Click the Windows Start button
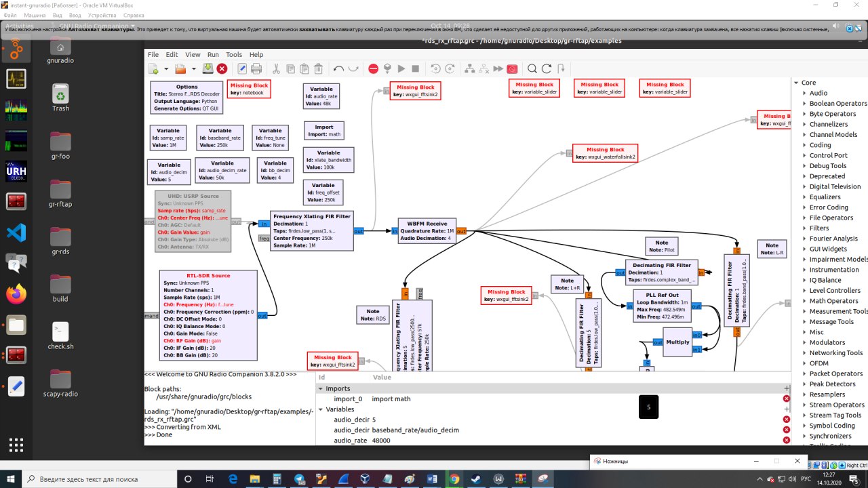Screen dimensions: 868x488 tap(12, 479)
